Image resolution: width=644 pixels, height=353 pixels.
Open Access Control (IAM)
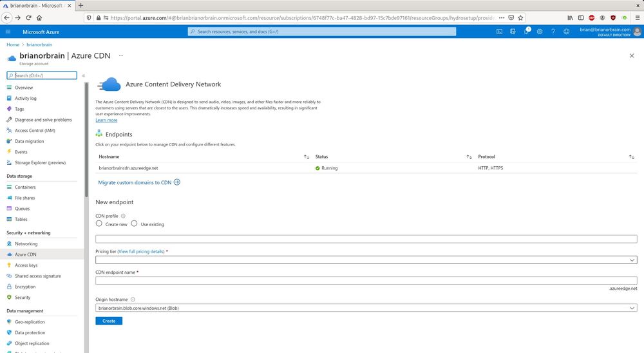[x=35, y=130]
